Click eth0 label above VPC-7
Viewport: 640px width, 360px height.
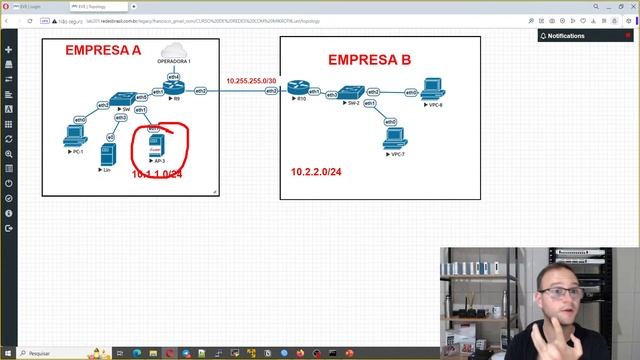point(390,122)
